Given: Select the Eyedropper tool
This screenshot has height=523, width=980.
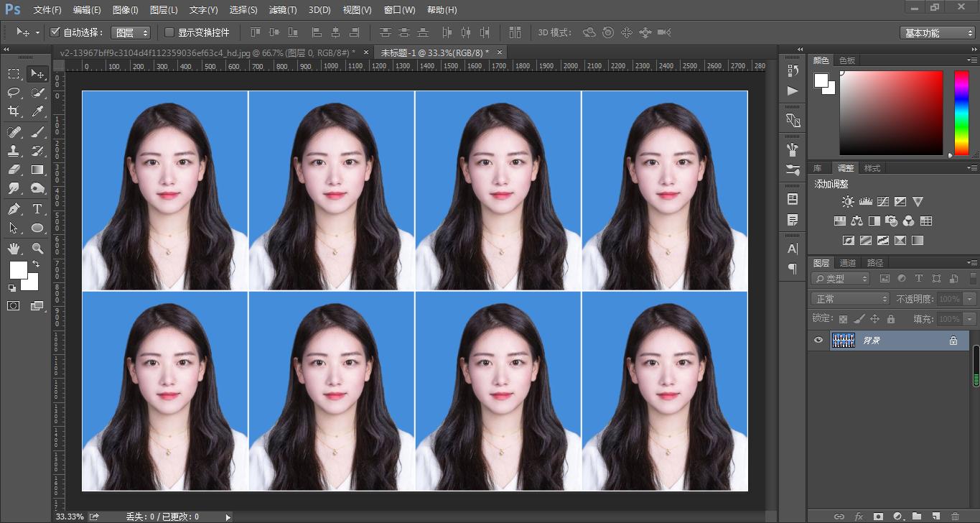Looking at the screenshot, I should pyautogui.click(x=37, y=111).
